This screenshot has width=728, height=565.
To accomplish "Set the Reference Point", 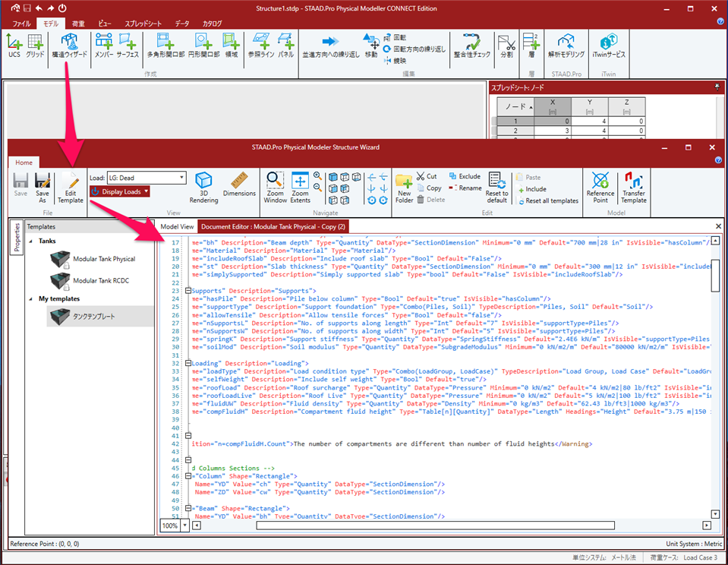I will 600,188.
